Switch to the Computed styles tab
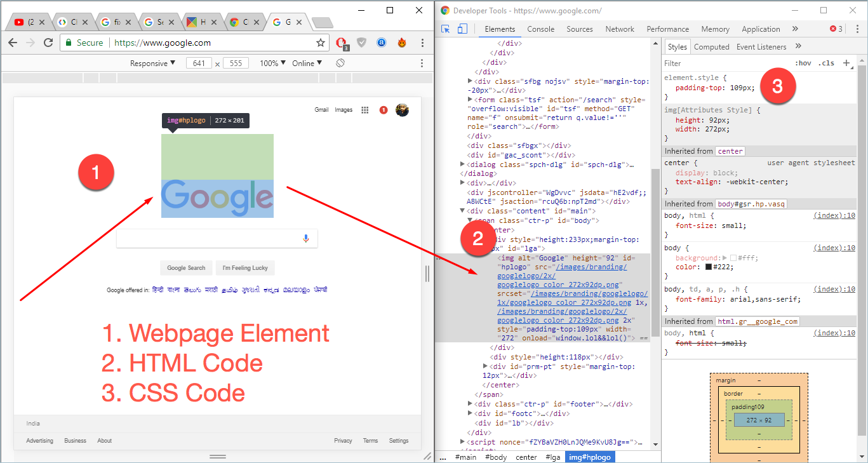The image size is (868, 463). pos(711,46)
